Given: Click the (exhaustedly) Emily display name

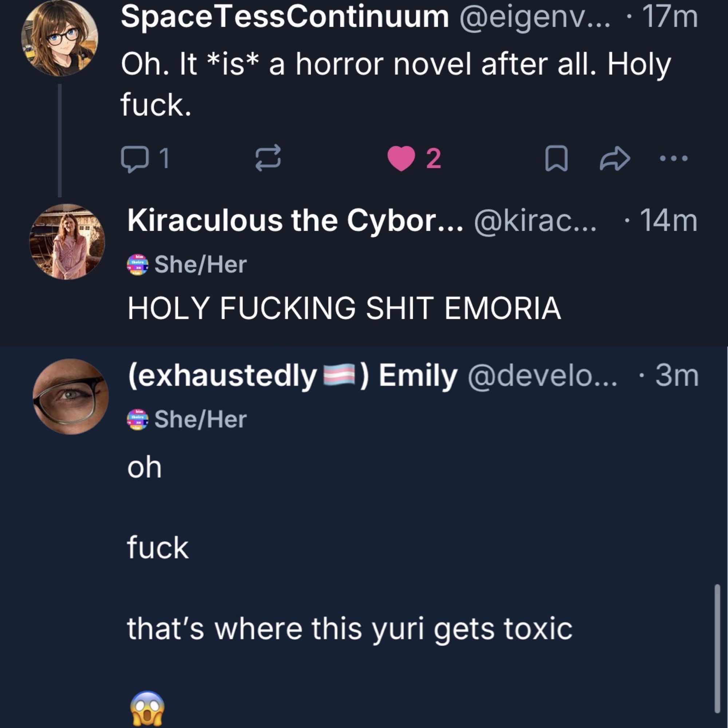Looking at the screenshot, I should 292,376.
